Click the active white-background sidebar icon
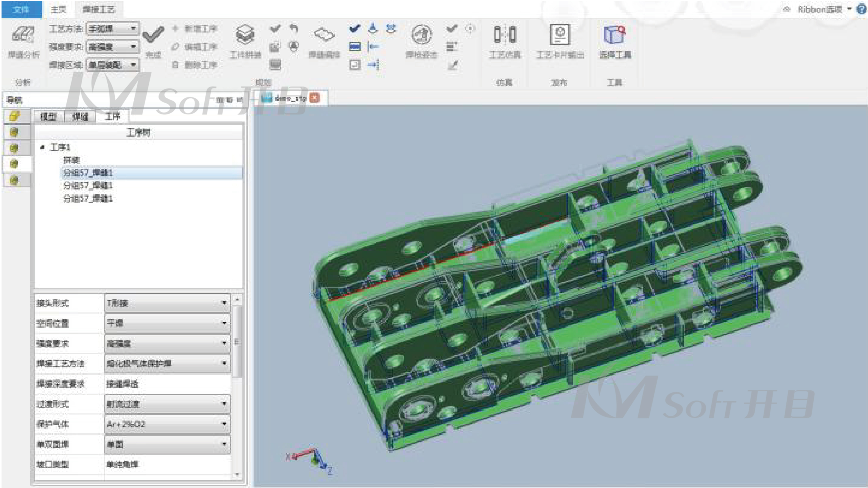Viewport: 868px width, 488px height. point(15,164)
